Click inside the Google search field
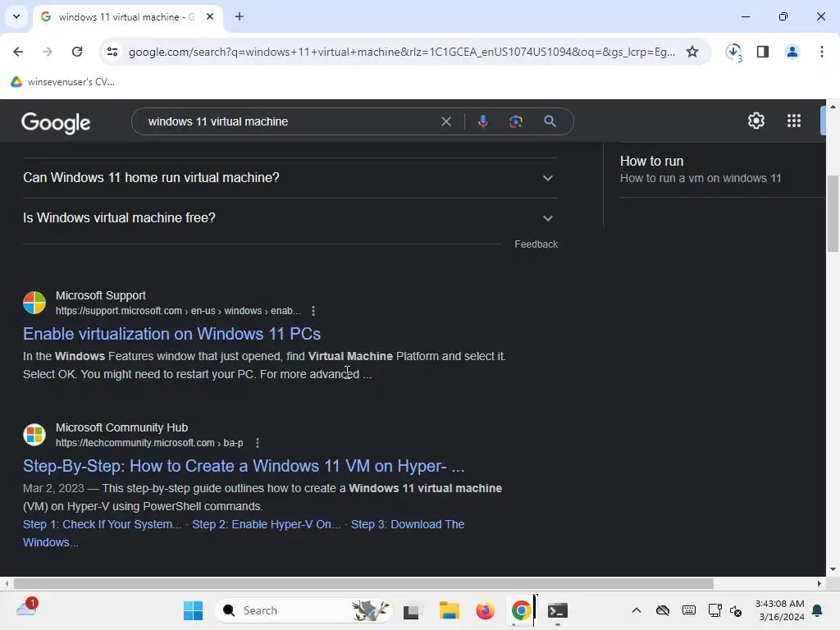840x630 pixels. (x=290, y=121)
